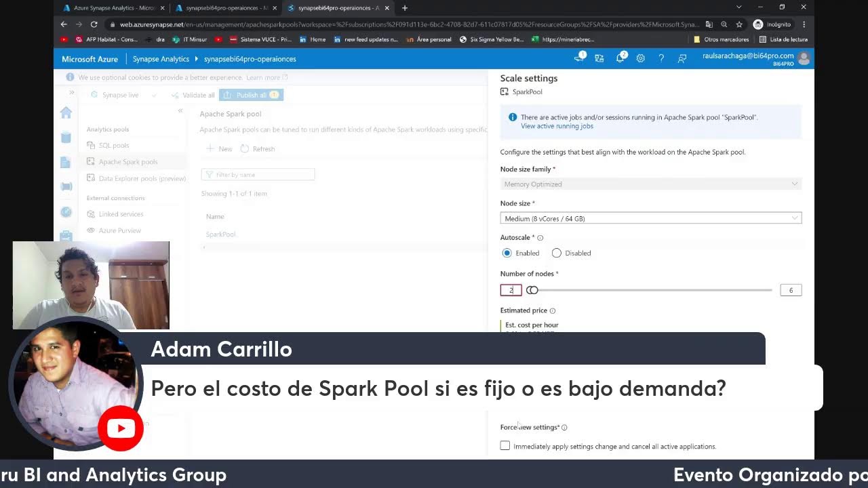This screenshot has height=488, width=868.
Task: Click the maximum nodes input field
Action: (791, 290)
